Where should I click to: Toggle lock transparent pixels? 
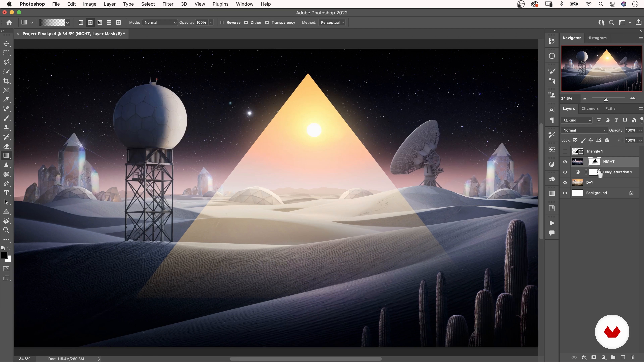coord(575,140)
